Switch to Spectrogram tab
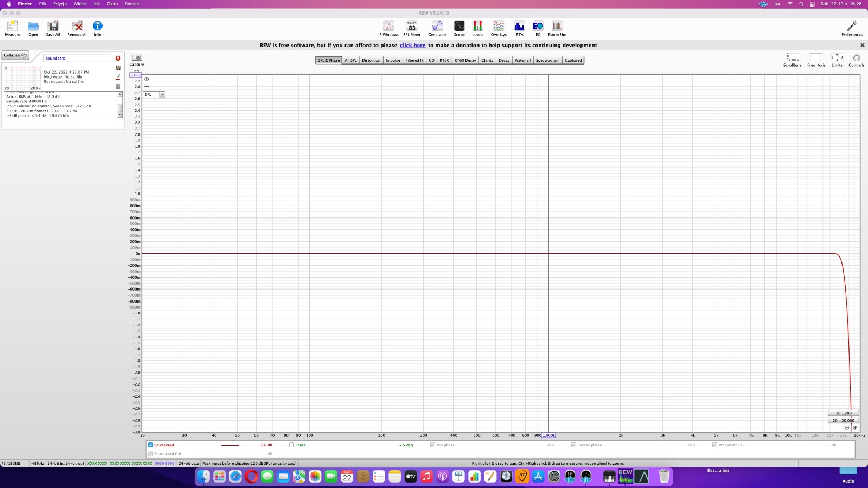Screen dimensions: 868x488 pos(547,60)
